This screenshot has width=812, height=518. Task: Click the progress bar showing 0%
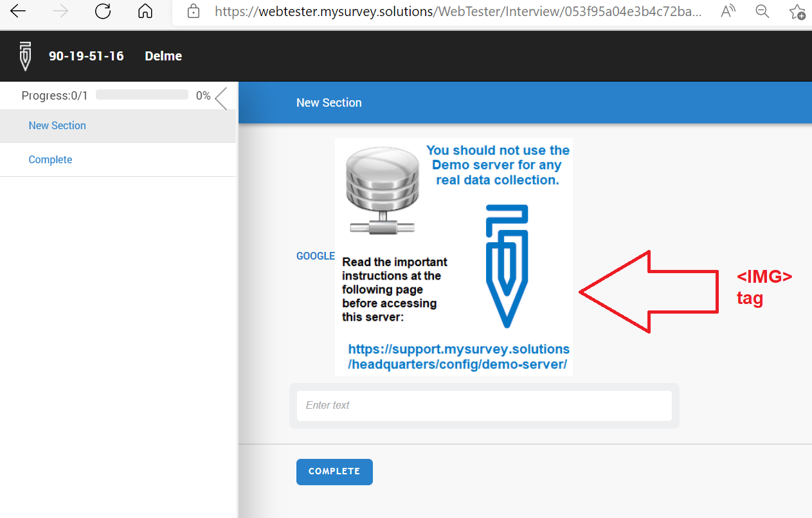(x=141, y=94)
